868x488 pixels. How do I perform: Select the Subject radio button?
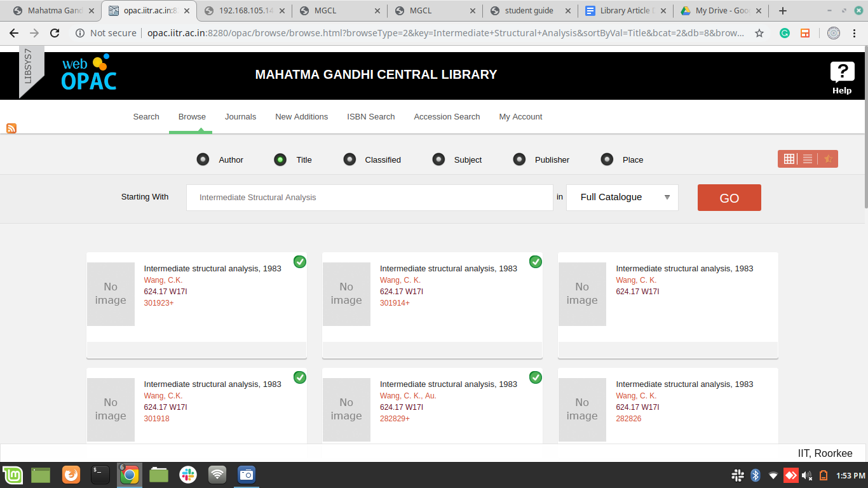[438, 159]
